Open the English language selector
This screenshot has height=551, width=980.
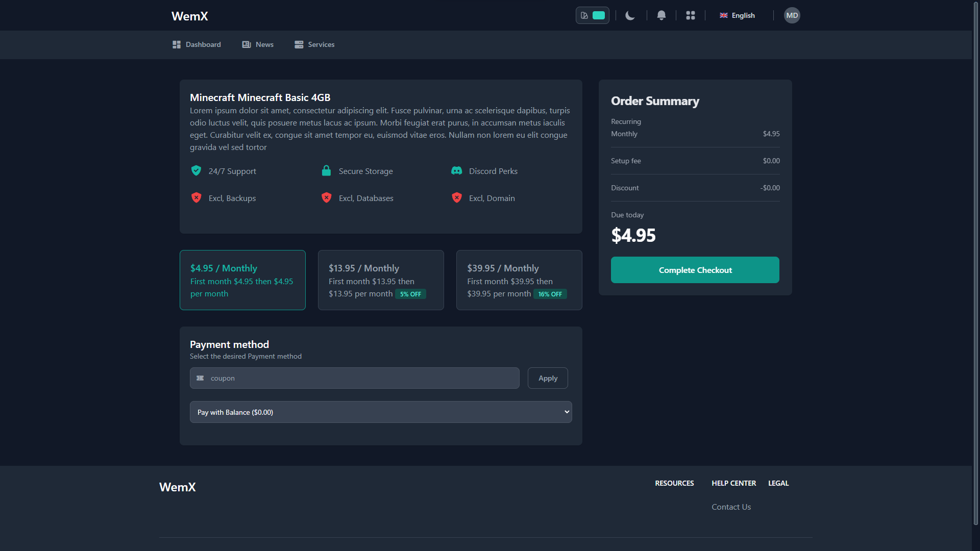pyautogui.click(x=737, y=15)
